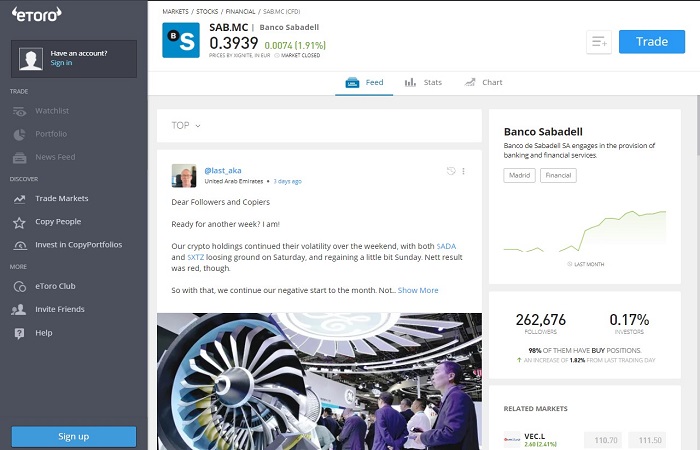Click the Invite Friends icon
Viewport: 700px width, 450px height.
coord(18,309)
